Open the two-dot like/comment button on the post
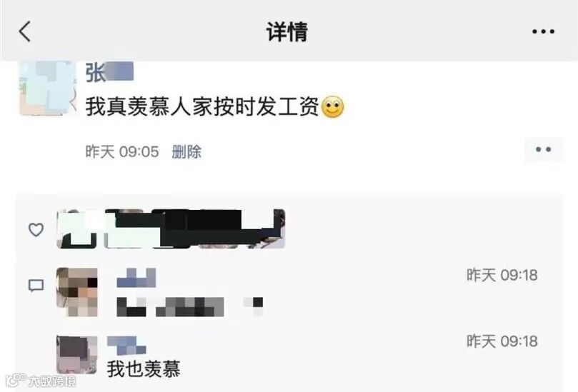The image size is (578, 392). (x=544, y=149)
